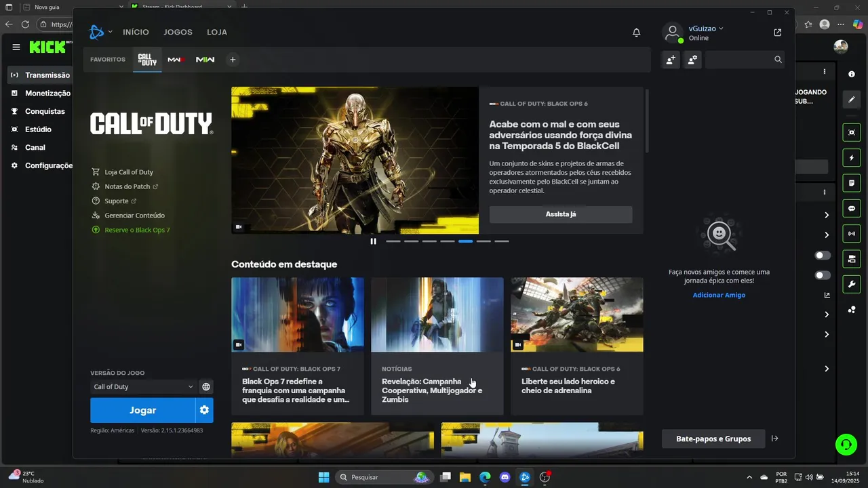
Task: Open the Battle.net logo dropdown menu
Action: pos(100,32)
